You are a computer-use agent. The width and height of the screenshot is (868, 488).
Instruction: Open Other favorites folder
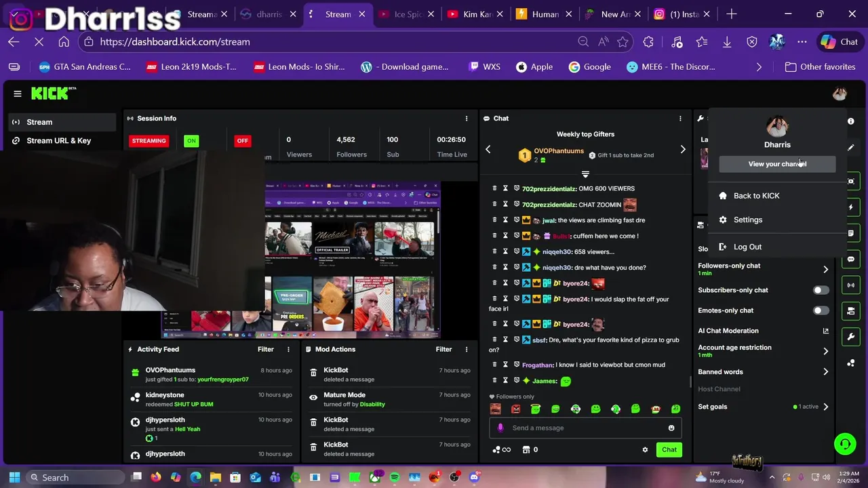(x=820, y=66)
